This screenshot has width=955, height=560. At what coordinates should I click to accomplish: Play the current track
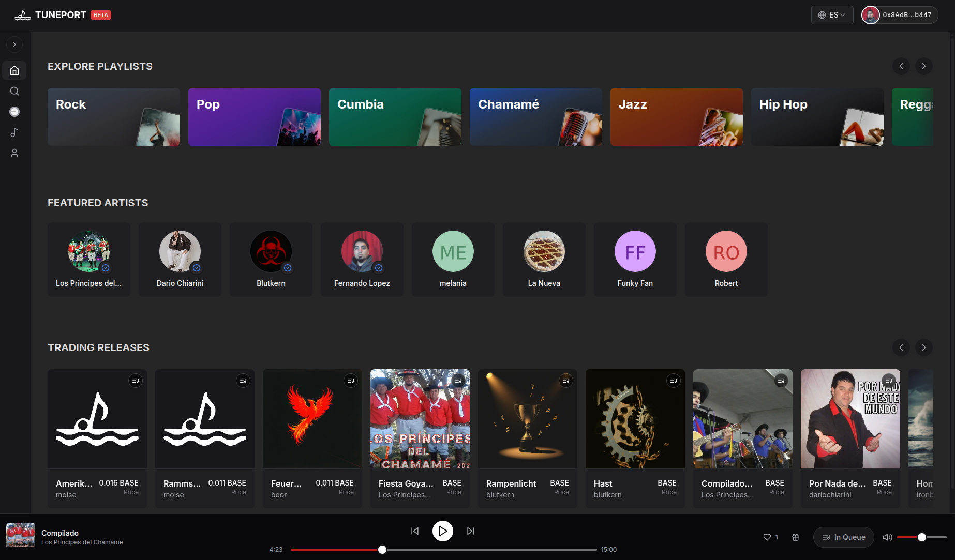443,531
